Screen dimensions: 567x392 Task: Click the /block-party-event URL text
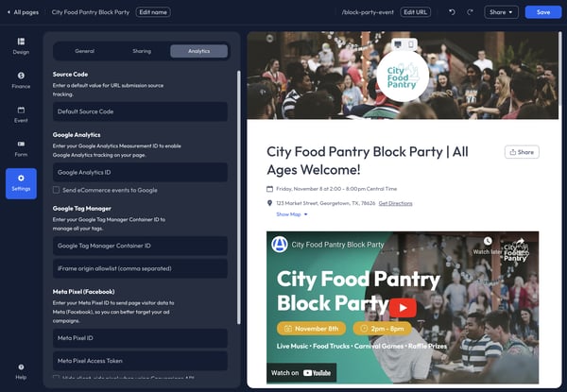point(368,12)
